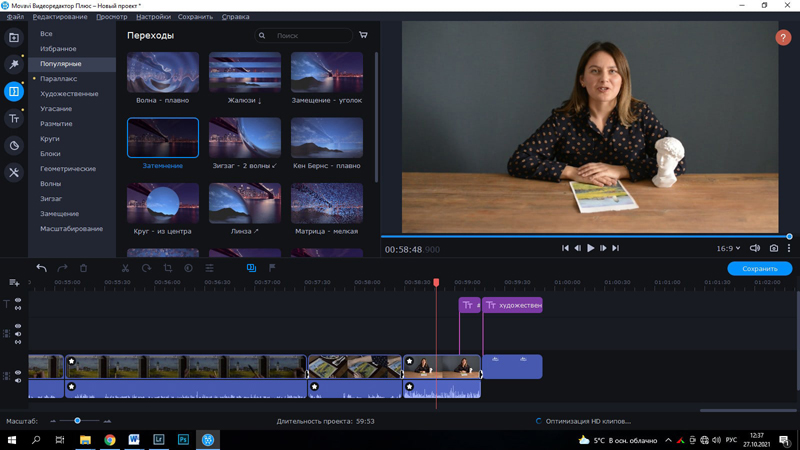Toggle visibility eye of the main video track
Viewport: 800px width, 450px height.
18,372
